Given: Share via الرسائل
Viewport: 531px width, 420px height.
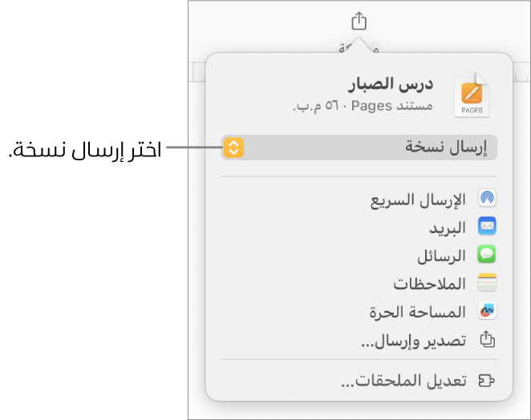Looking at the screenshot, I should click(442, 256).
